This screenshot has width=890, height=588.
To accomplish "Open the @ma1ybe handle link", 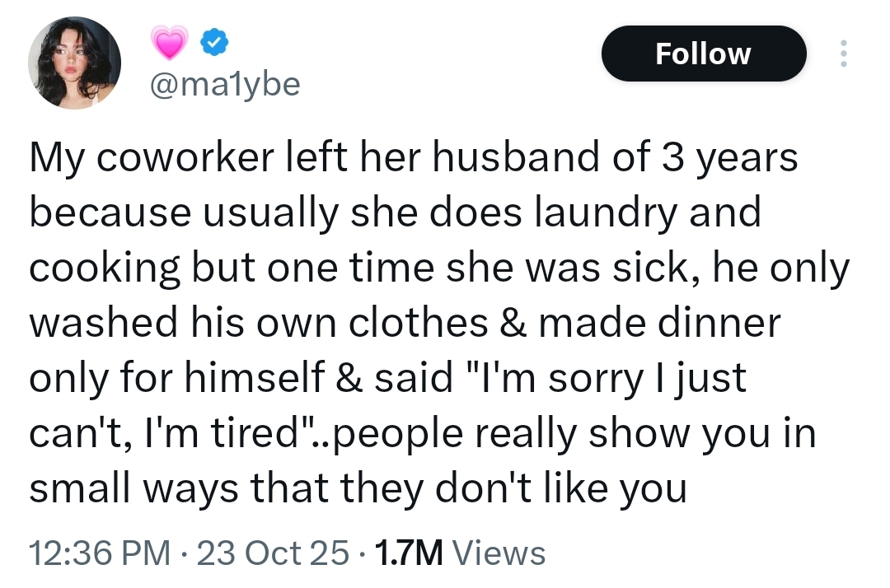I will click(223, 84).
